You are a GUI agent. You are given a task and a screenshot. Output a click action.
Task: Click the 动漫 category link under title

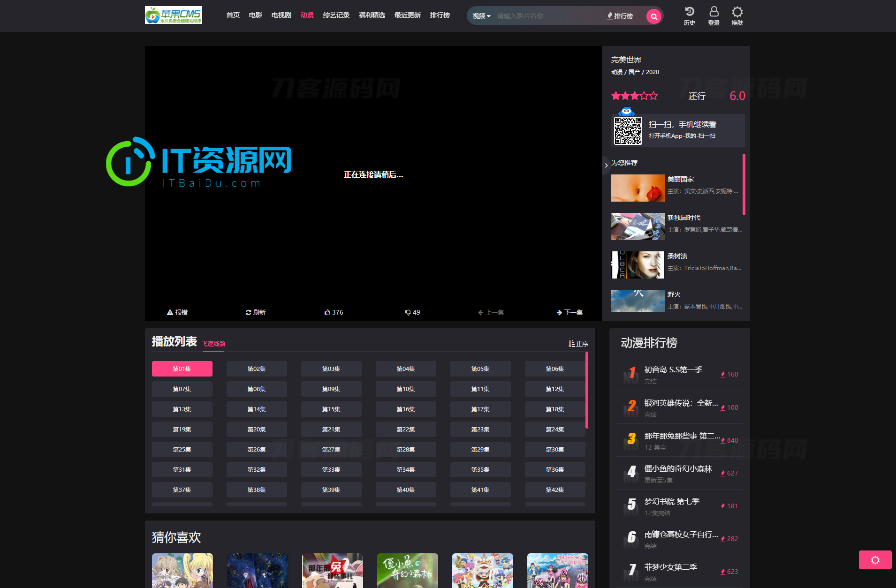[x=617, y=72]
